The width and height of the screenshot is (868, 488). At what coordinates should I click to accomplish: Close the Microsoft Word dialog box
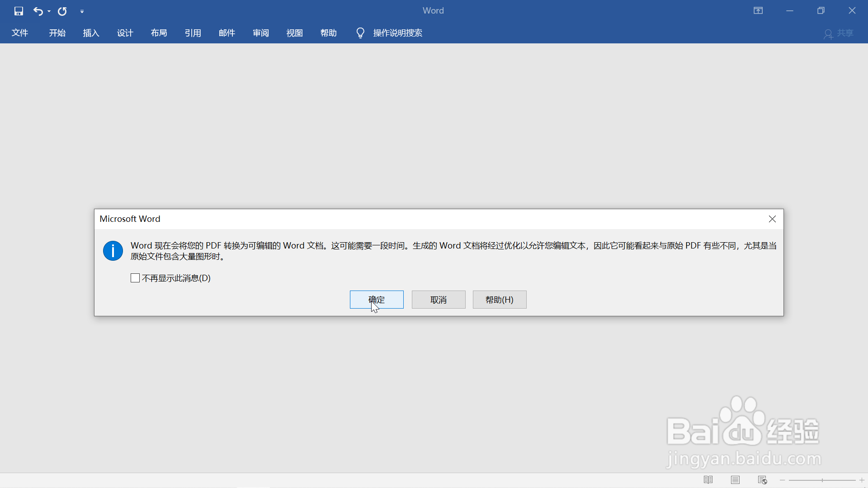point(772,219)
